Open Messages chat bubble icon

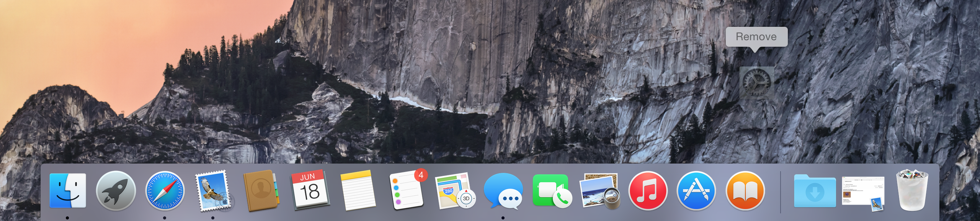click(x=503, y=191)
